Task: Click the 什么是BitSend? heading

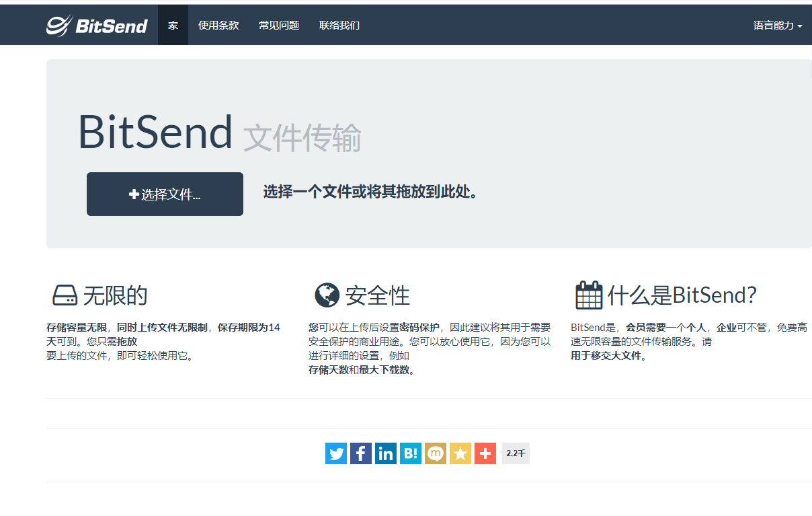Action: point(682,295)
